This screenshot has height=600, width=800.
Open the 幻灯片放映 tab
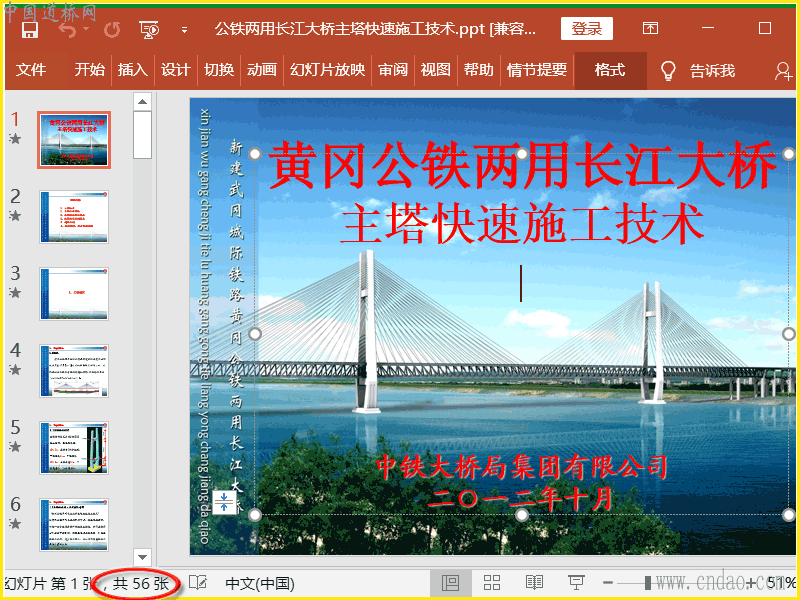(x=328, y=69)
